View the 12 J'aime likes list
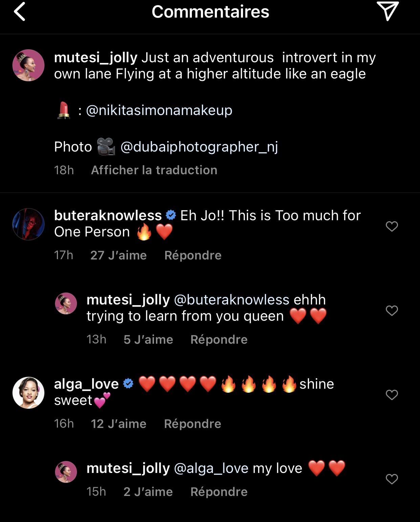 118,424
